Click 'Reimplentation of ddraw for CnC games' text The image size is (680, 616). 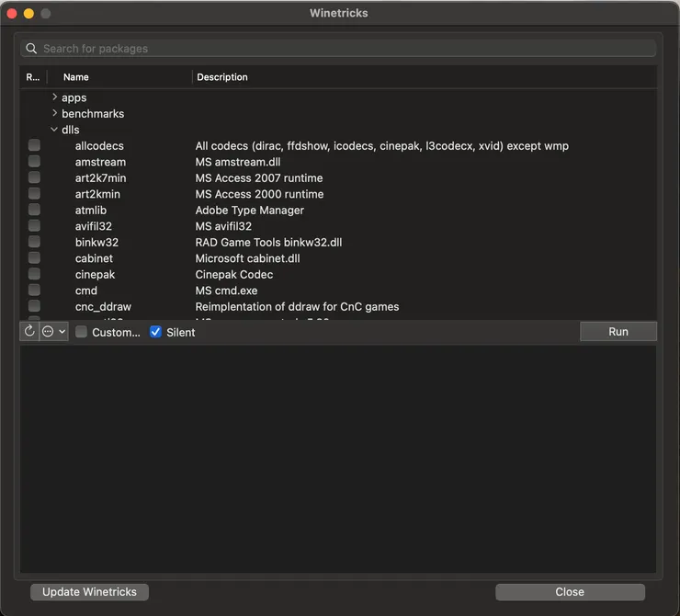point(297,307)
